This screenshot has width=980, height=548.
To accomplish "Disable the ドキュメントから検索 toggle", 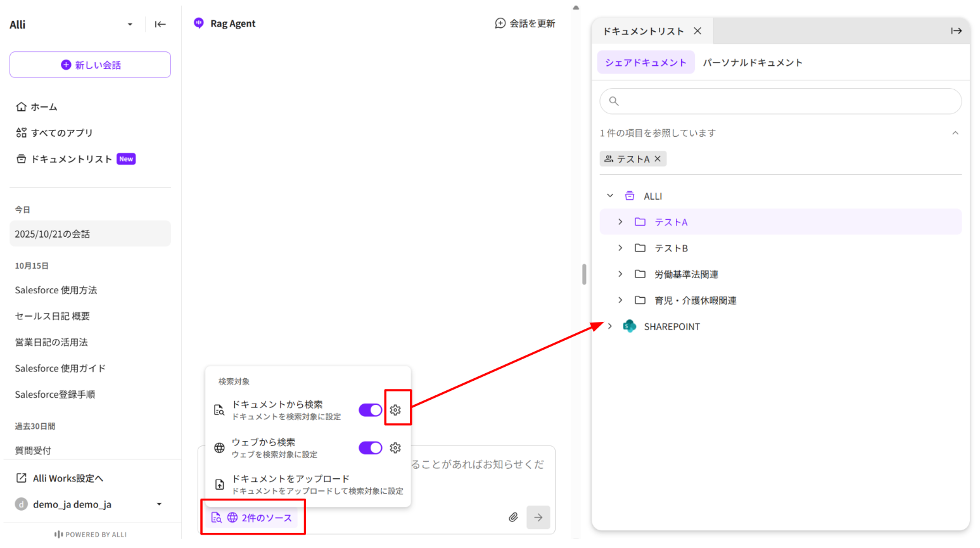I will coord(371,410).
